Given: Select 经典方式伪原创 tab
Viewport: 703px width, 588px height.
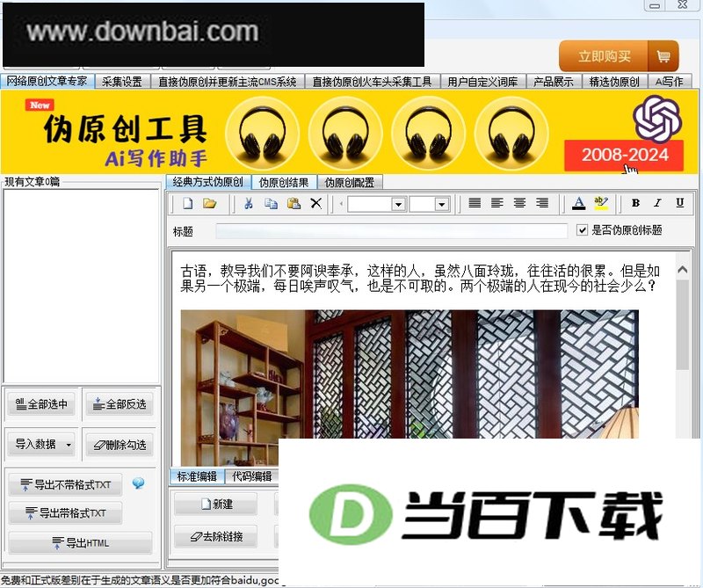Looking at the screenshot, I should point(208,182).
